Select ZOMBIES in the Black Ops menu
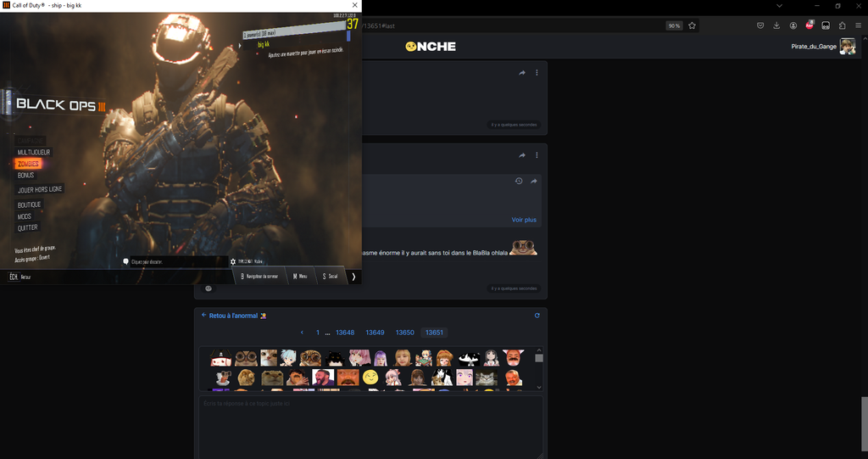The image size is (868, 459). coord(28,164)
